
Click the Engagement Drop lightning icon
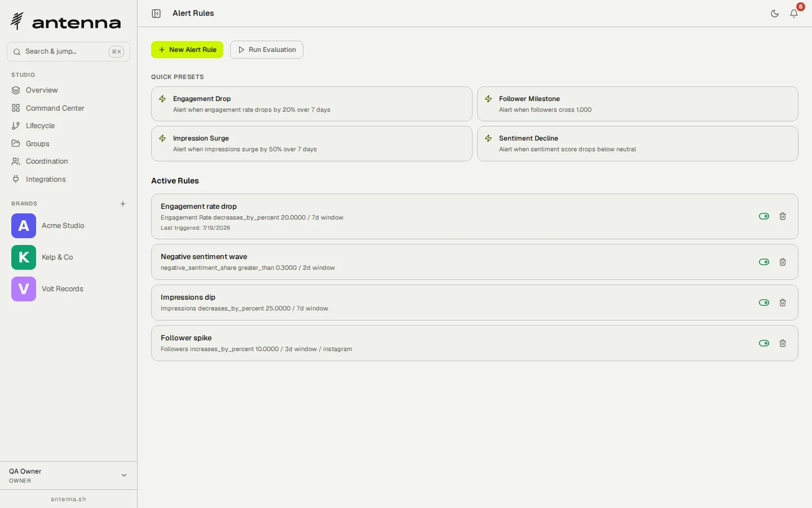point(162,99)
